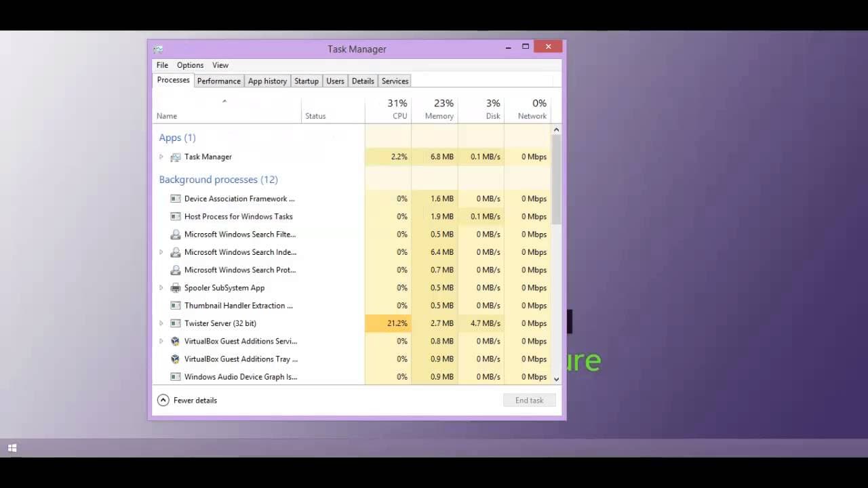Click Device Association 1.6 MB memory cell
This screenshot has width=868, height=488.
point(435,199)
